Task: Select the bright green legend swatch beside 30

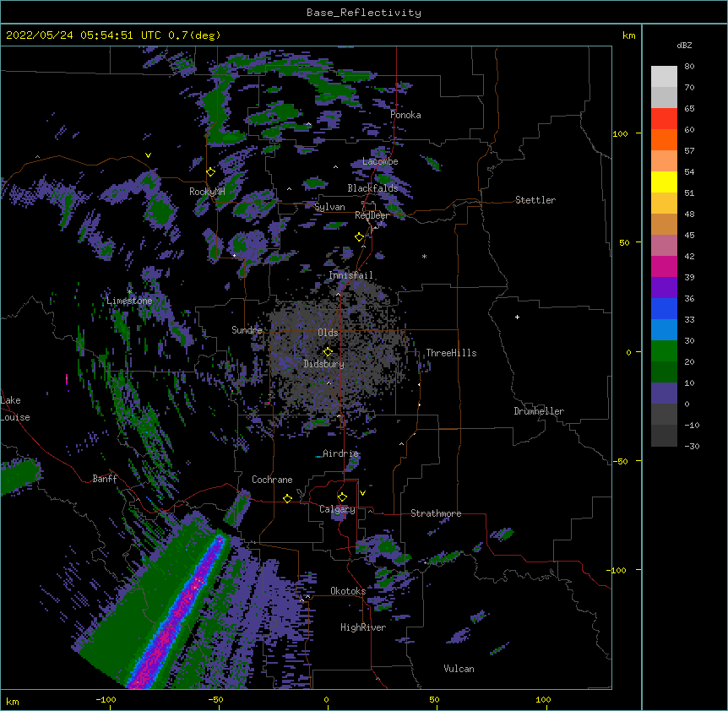Action: 664,351
